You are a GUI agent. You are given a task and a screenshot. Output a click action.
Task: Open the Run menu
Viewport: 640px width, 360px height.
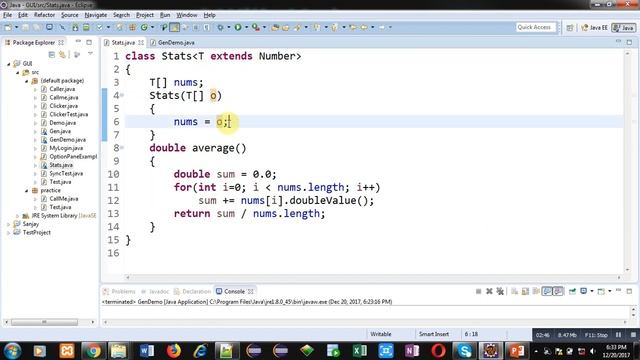165,15
